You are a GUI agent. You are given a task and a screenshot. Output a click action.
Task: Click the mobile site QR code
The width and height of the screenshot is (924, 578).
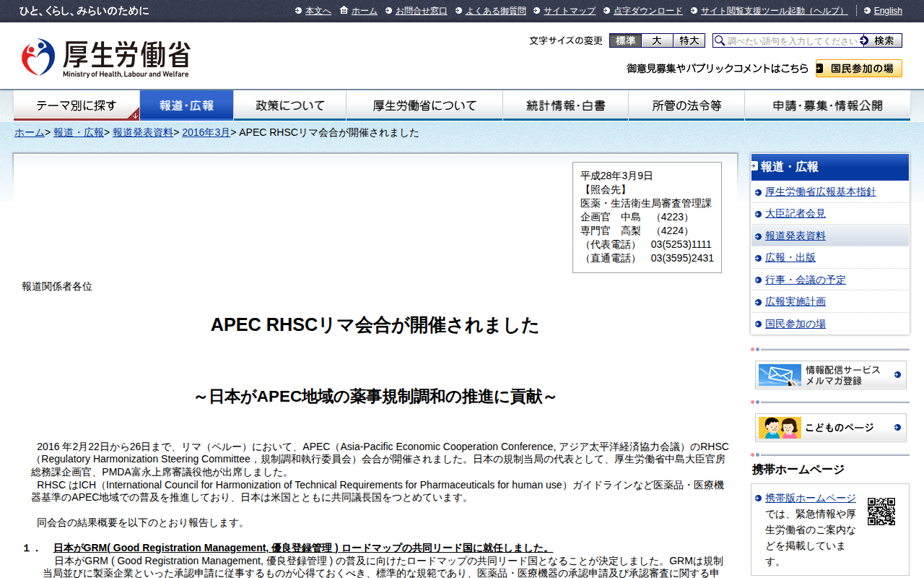(881, 512)
